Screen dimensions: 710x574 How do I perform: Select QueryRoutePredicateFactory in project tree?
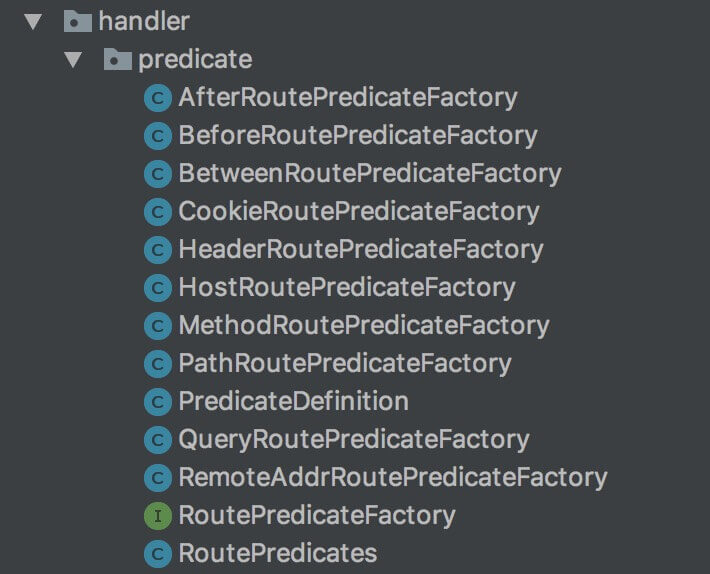point(353,440)
